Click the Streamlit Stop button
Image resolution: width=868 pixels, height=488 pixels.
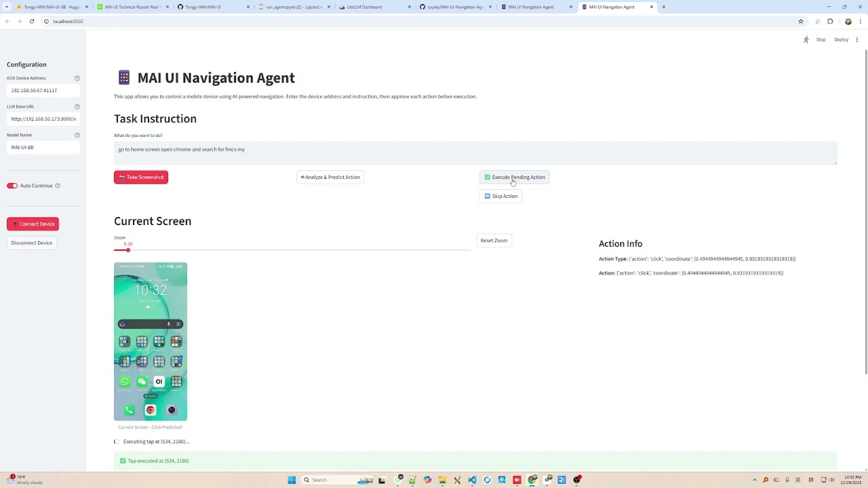click(821, 39)
